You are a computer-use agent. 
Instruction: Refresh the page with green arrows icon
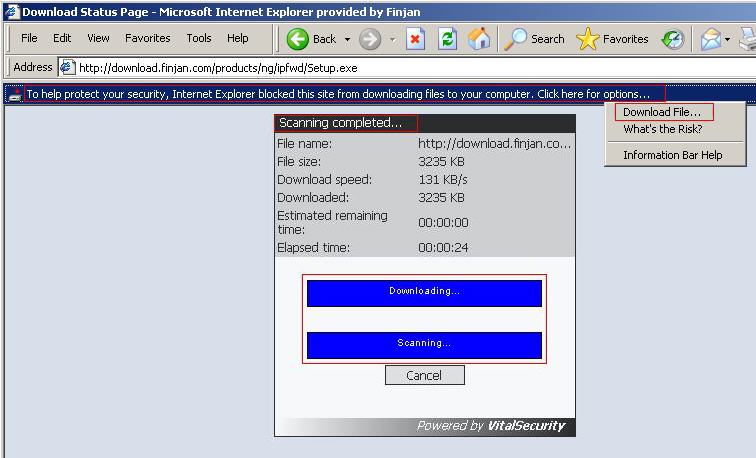click(x=447, y=39)
